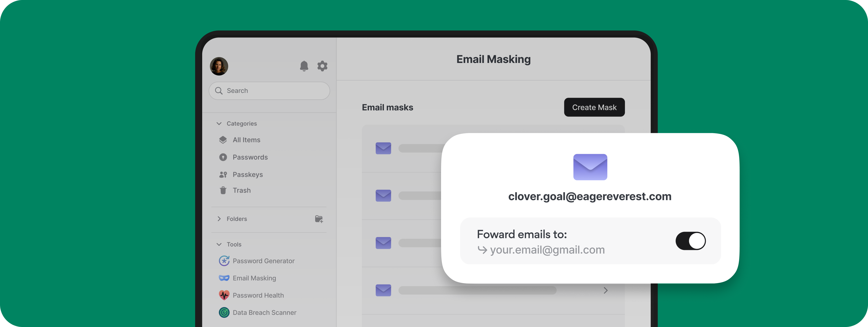Open the settings gear
This screenshot has height=327, width=868.
[322, 66]
